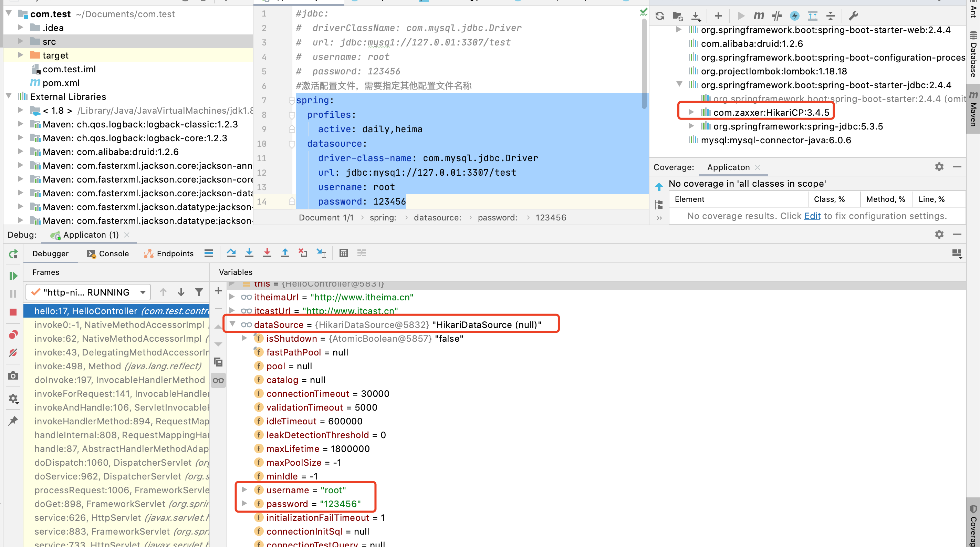Click Reload Maven projects refresh icon
This screenshot has width=980, height=547.
pyautogui.click(x=659, y=16)
